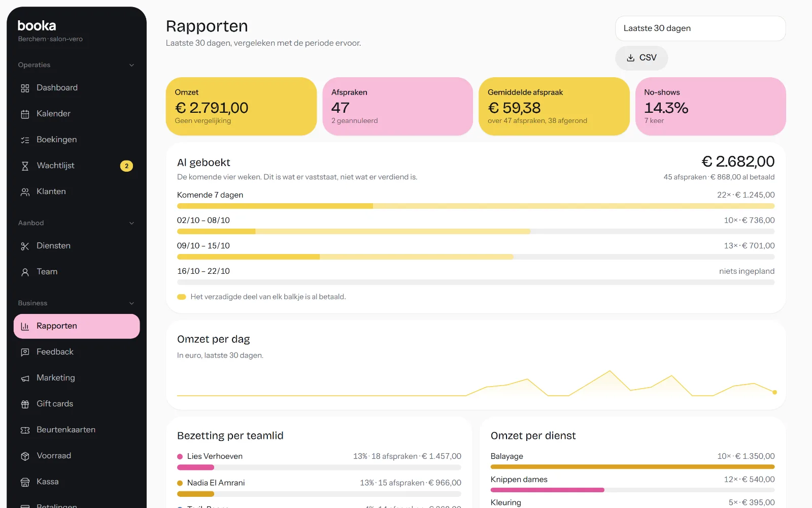Click the Rapporten bar chart icon
This screenshot has width=812, height=508.
(25, 327)
